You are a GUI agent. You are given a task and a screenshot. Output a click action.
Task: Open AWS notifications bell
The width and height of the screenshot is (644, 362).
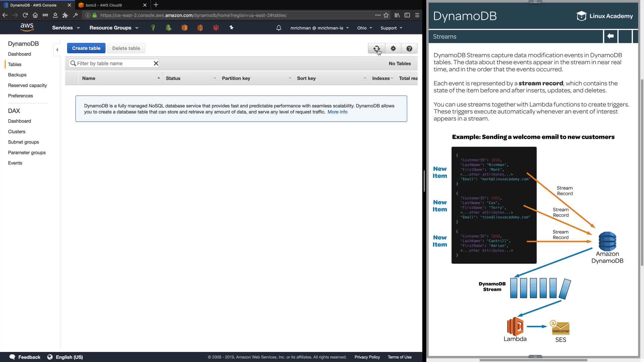pyautogui.click(x=279, y=28)
